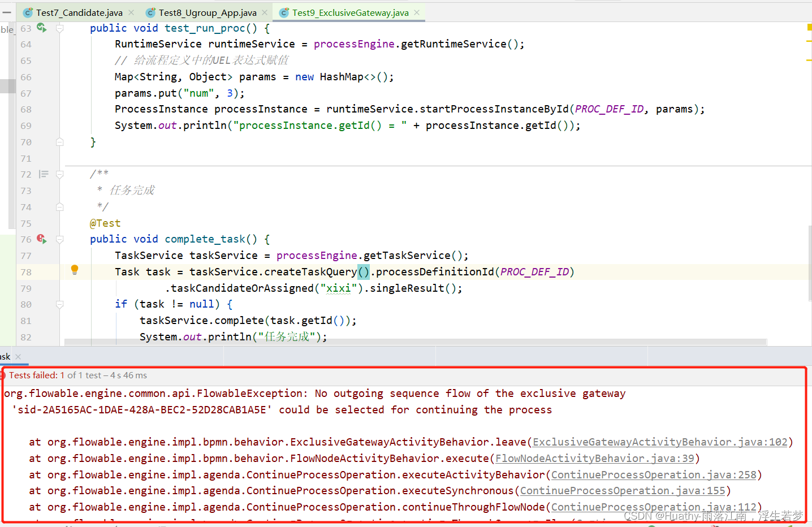Click the @Test annotation on line 75
Screen dimensions: 812x527
coord(105,223)
